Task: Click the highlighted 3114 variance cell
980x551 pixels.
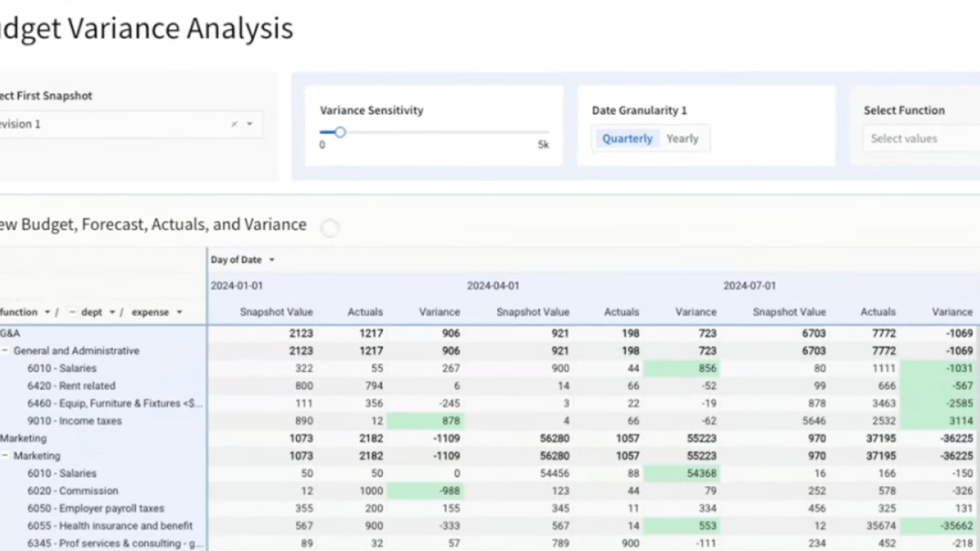Action: click(x=938, y=421)
